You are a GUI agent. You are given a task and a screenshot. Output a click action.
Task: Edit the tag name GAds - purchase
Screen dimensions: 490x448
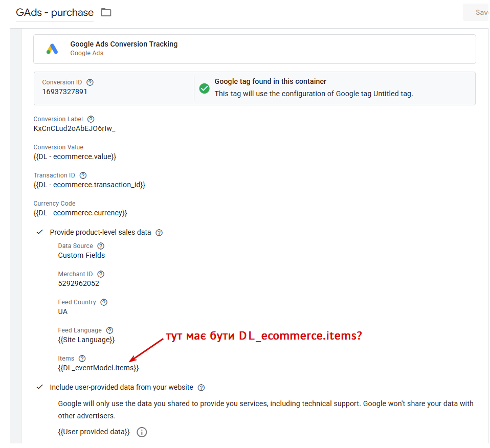click(55, 12)
